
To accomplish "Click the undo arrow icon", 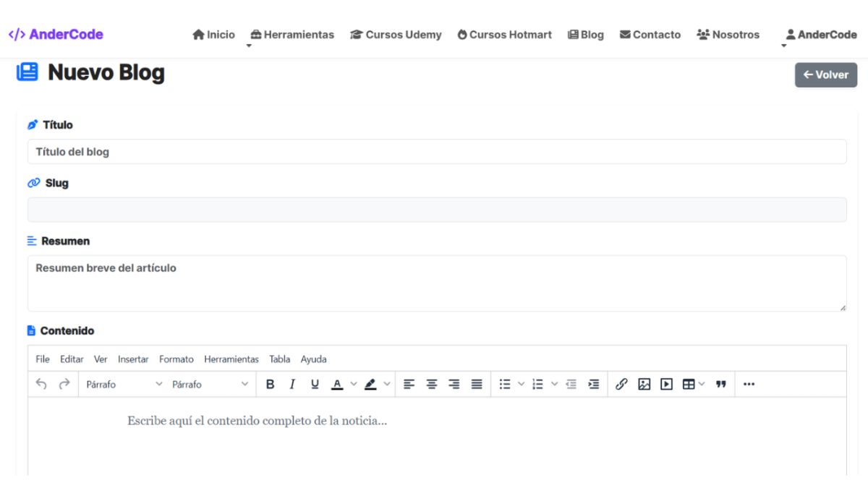I will pyautogui.click(x=41, y=385).
